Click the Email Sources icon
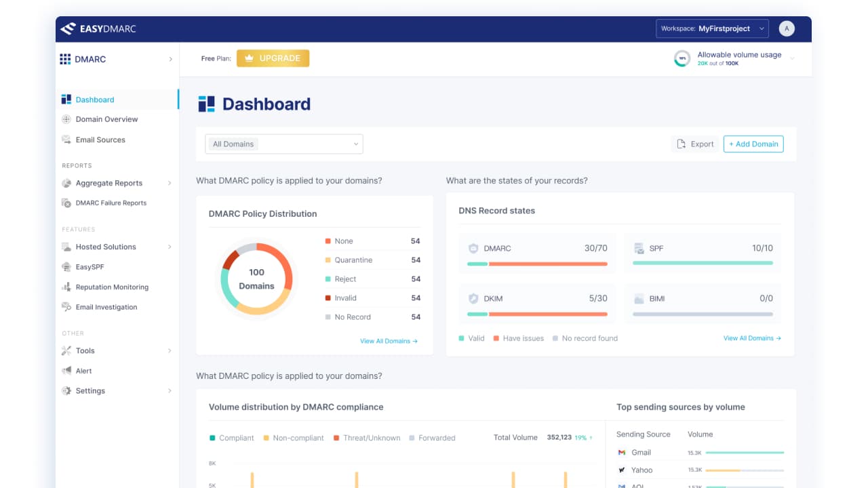The image size is (868, 488). 66,140
